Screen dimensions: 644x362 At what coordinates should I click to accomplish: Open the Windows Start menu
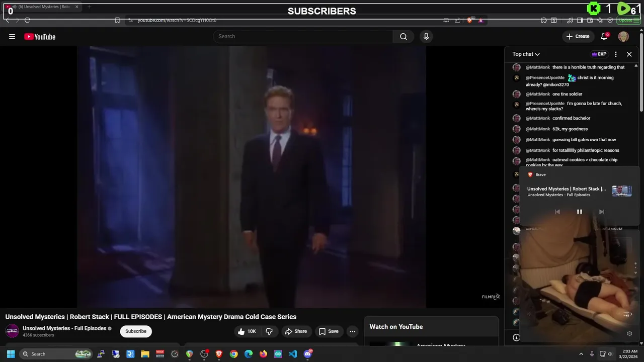coord(11,354)
